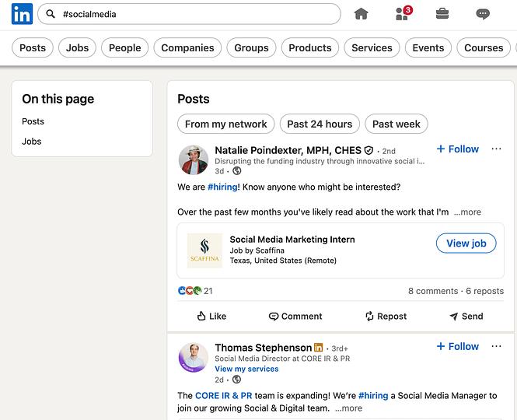
Task: Open the more options menu on Natalie's post
Action: (x=496, y=149)
